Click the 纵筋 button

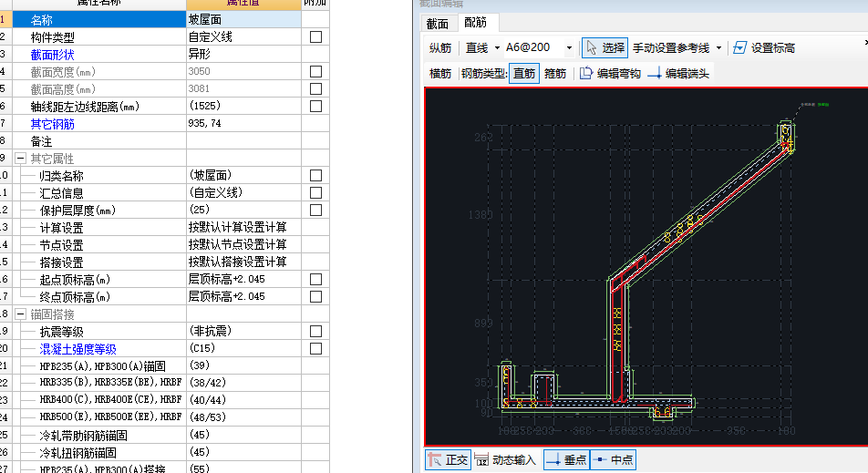pos(440,48)
